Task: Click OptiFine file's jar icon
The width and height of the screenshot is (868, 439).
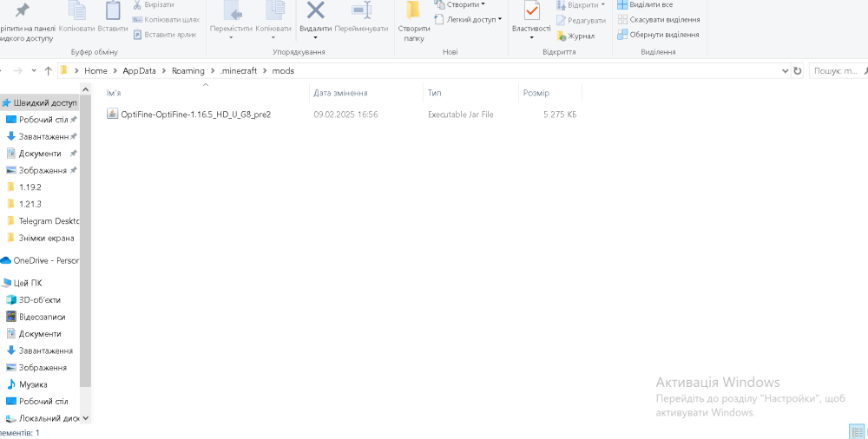Action: pyautogui.click(x=112, y=114)
